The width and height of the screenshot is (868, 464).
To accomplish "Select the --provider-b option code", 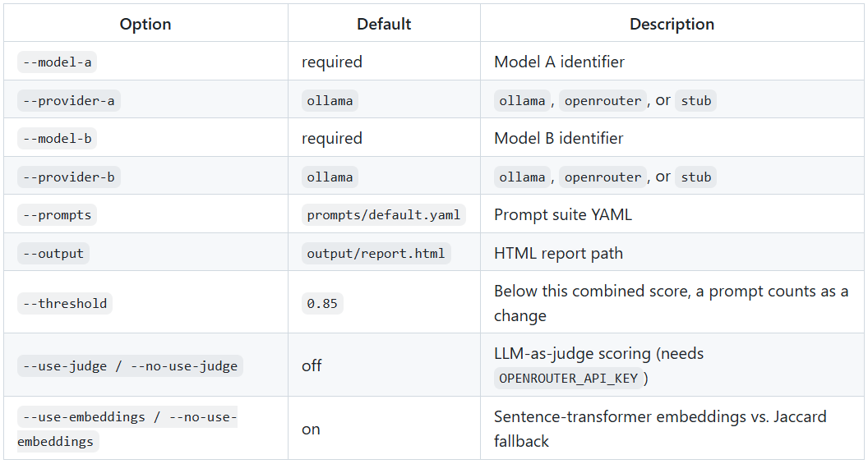I will (69, 177).
